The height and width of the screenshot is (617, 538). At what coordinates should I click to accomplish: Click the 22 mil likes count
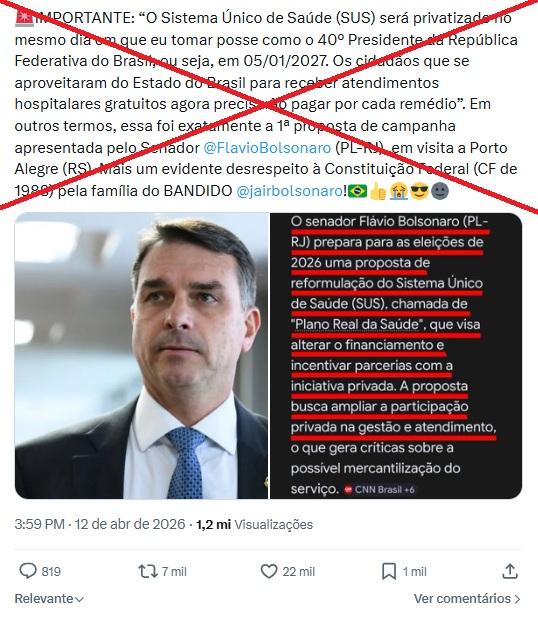pyautogui.click(x=299, y=571)
